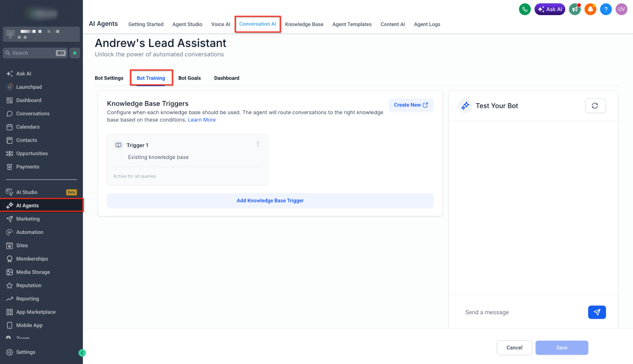Collapse the sidebar with the green arrow
Image resolution: width=633 pixels, height=364 pixels.
click(82, 353)
